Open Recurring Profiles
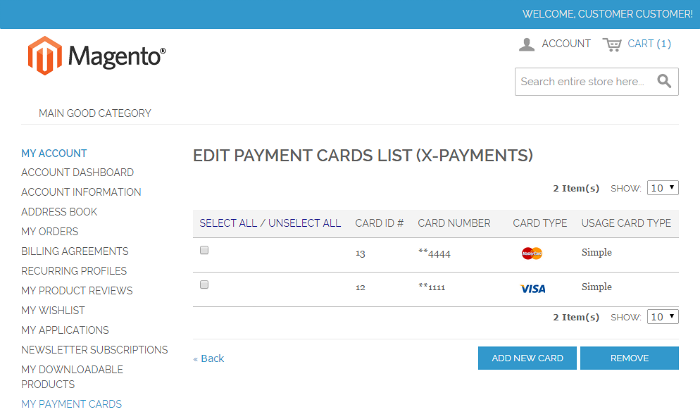The width and height of the screenshot is (700, 419). [74, 271]
